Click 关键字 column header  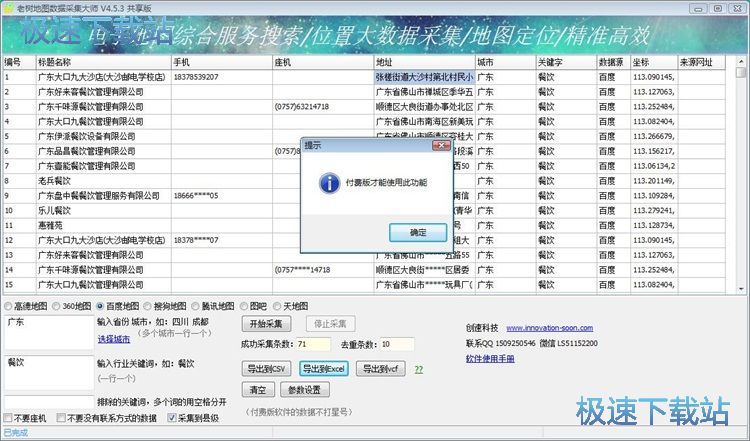coord(566,62)
